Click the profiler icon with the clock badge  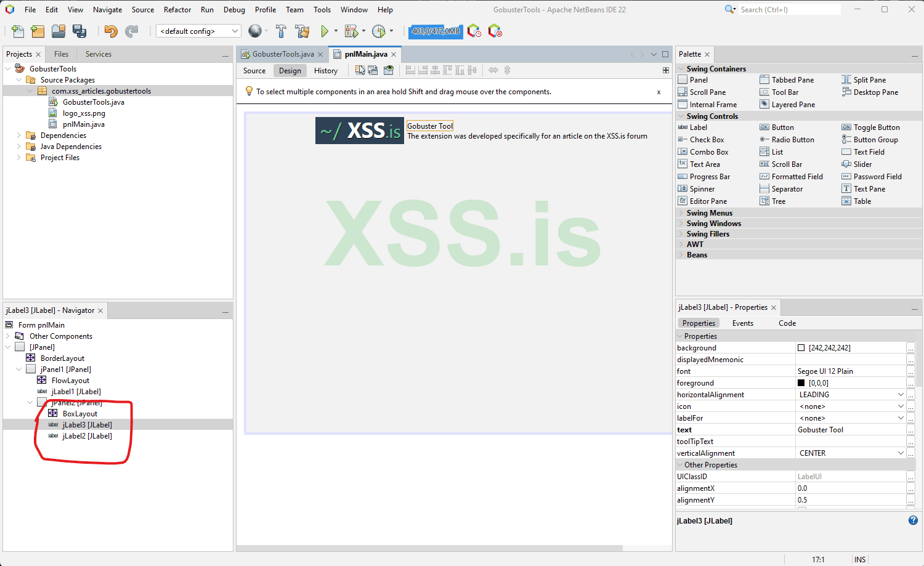(x=474, y=31)
